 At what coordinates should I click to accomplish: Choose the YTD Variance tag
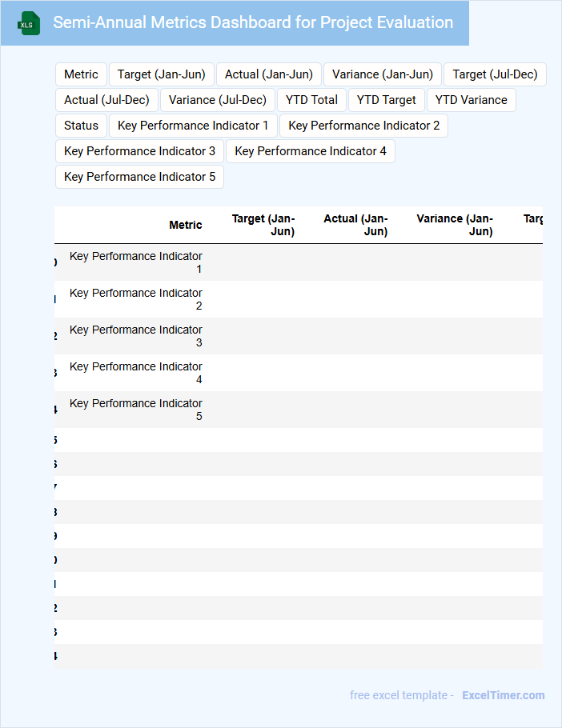click(472, 100)
